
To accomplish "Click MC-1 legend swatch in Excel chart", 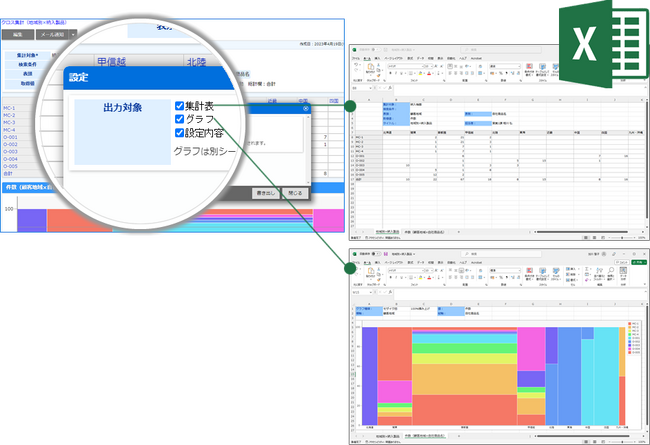I will (629, 323).
